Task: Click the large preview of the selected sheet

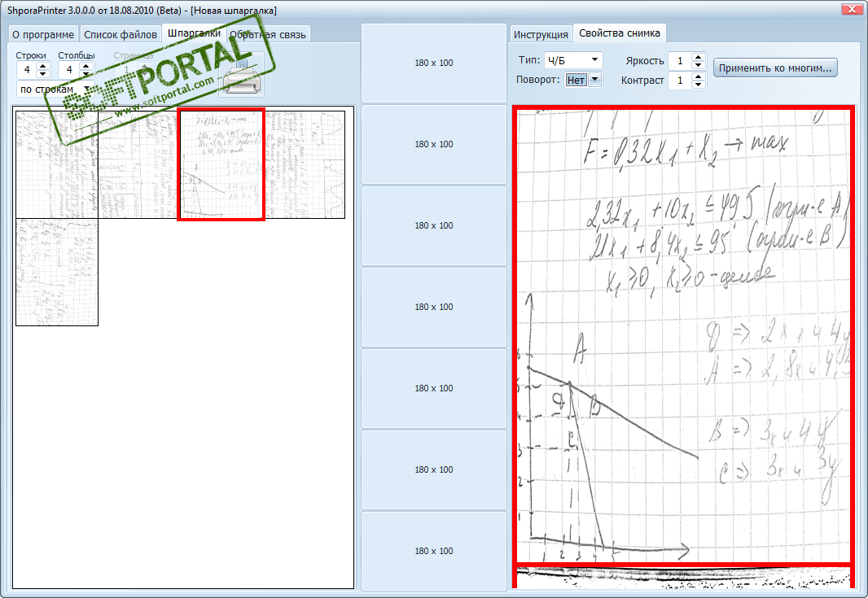Action: [684, 336]
